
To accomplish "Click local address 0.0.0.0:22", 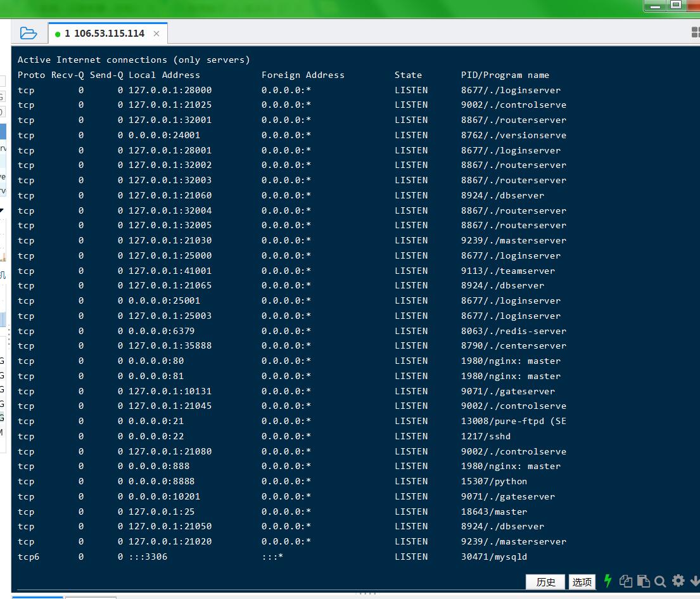I will 156,436.
